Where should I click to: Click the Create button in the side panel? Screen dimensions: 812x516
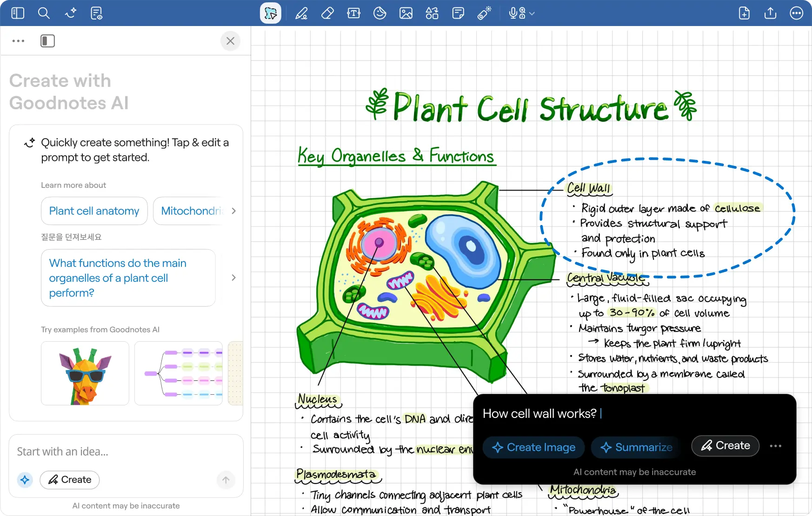point(70,480)
